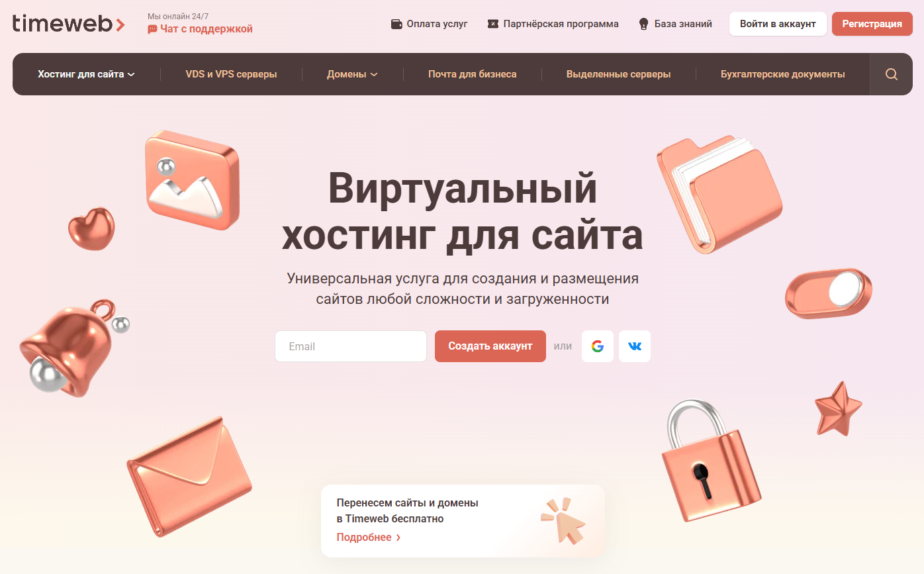924x574 pixels.
Task: Click the cursor illustration in transfer banner
Action: pyautogui.click(x=563, y=521)
